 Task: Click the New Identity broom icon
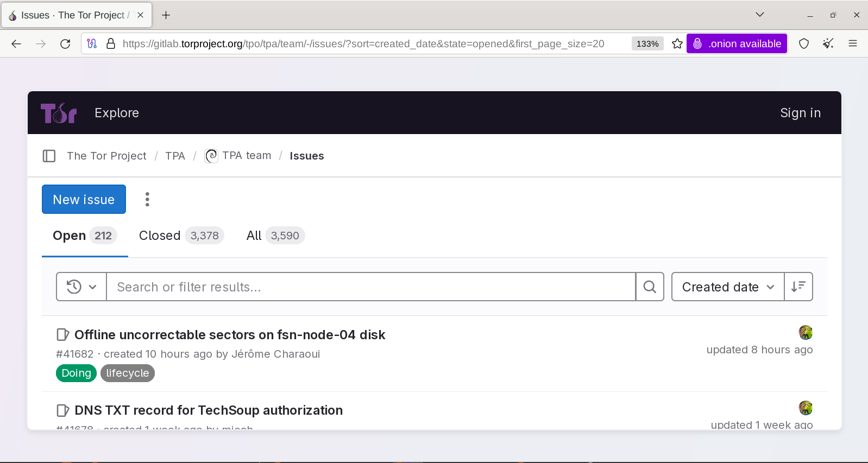(828, 43)
